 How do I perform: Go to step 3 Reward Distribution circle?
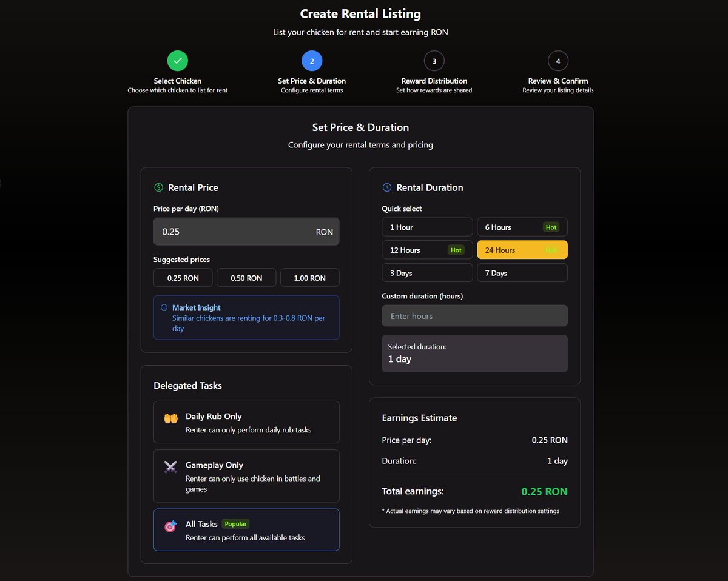click(434, 61)
